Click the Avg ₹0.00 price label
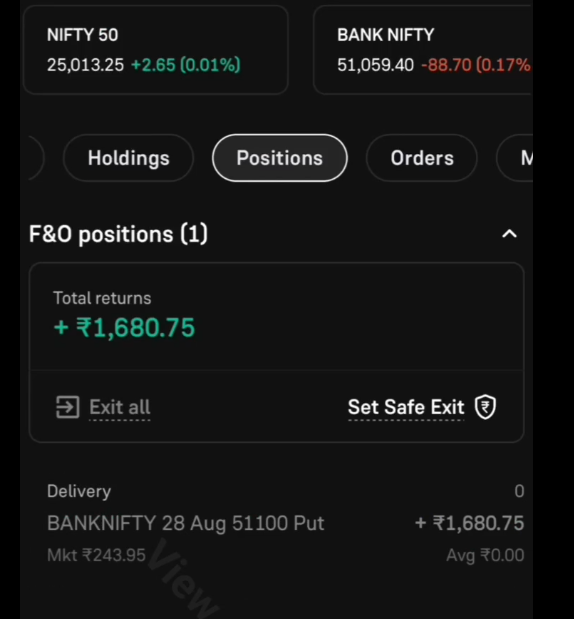This screenshot has width=574, height=619. (x=485, y=555)
